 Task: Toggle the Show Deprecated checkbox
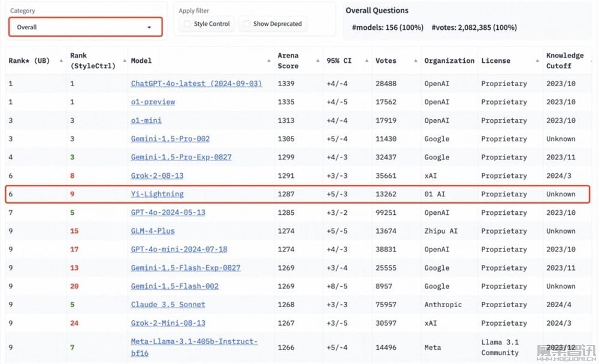pos(247,24)
